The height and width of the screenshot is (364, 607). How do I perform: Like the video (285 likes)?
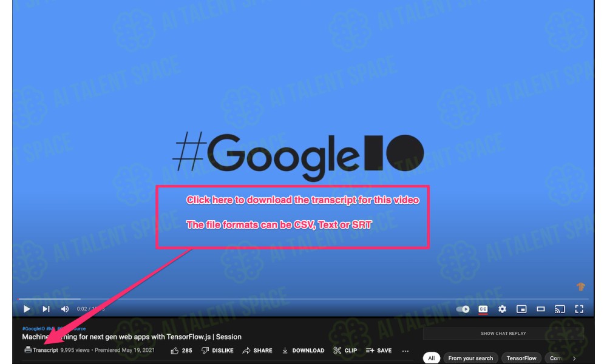[x=181, y=351]
